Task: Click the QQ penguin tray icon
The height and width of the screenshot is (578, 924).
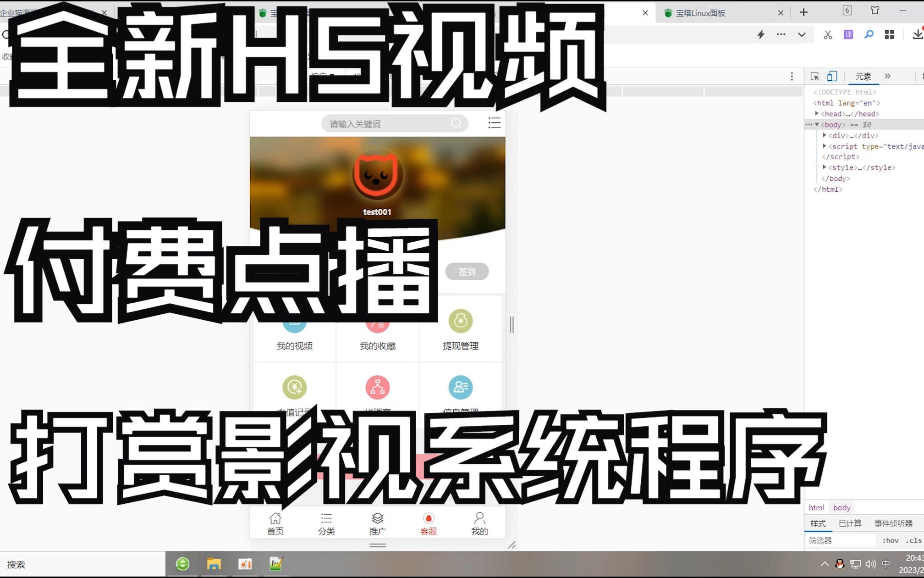Action: pyautogui.click(x=840, y=564)
